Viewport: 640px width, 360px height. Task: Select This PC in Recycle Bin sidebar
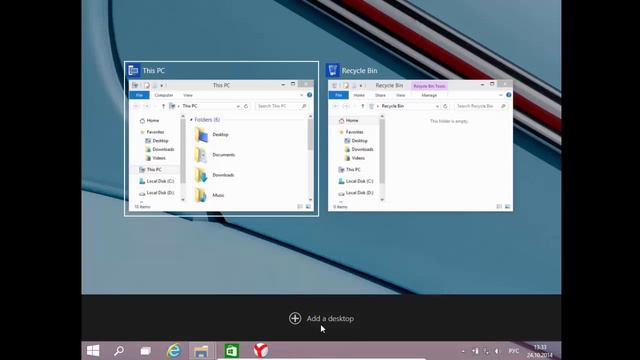(x=349, y=169)
